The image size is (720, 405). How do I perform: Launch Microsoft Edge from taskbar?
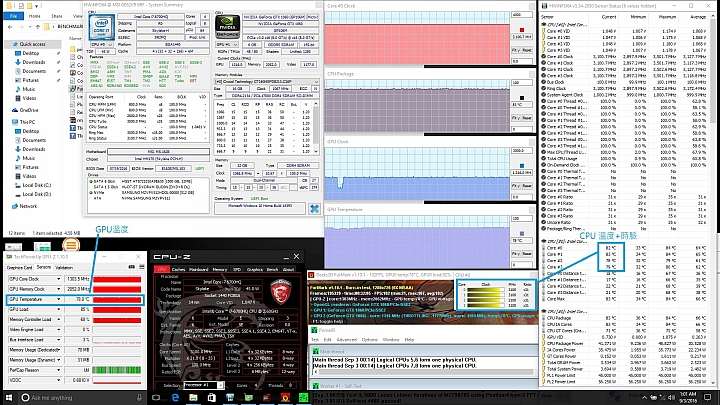175,398
